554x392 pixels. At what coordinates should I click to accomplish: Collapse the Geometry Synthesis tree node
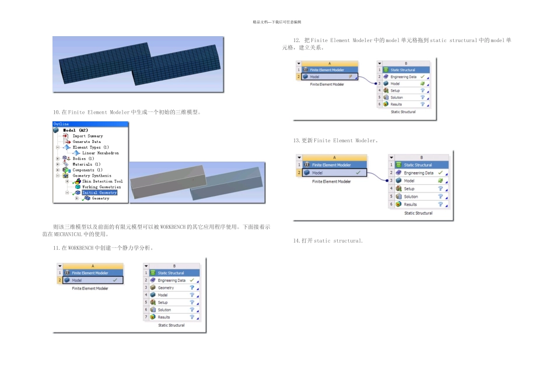click(x=58, y=176)
